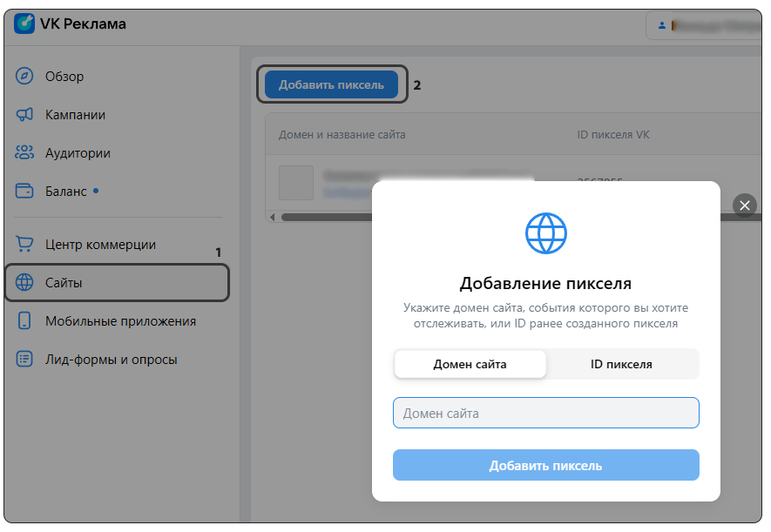
Task: Click the Домен сайта input field
Action: 545,413
